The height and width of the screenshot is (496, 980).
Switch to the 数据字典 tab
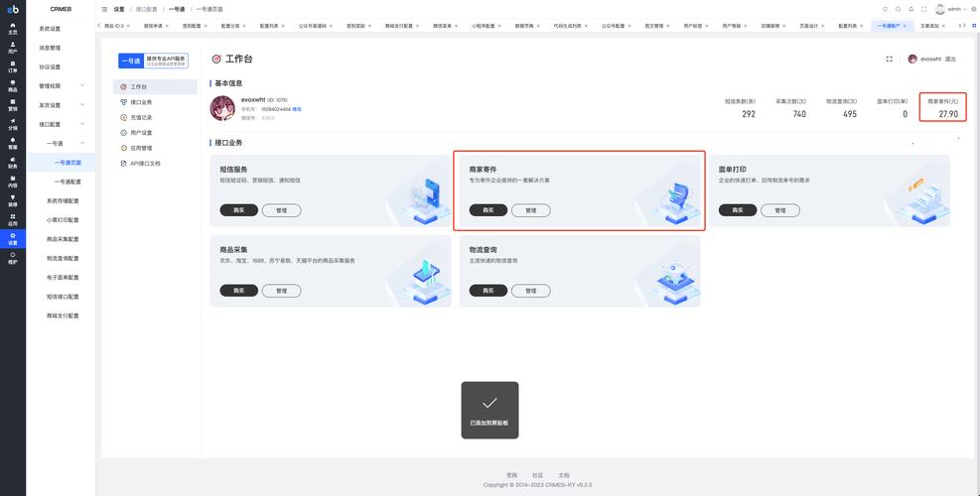tap(523, 26)
